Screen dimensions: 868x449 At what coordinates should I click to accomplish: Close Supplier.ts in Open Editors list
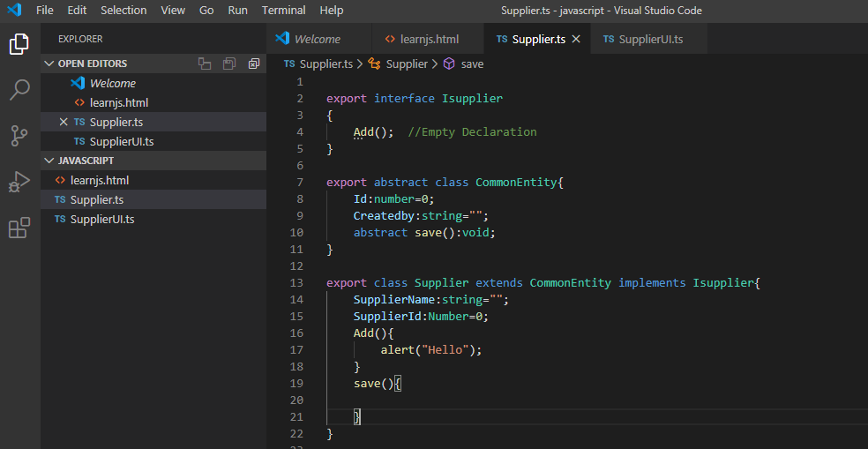pos(64,122)
